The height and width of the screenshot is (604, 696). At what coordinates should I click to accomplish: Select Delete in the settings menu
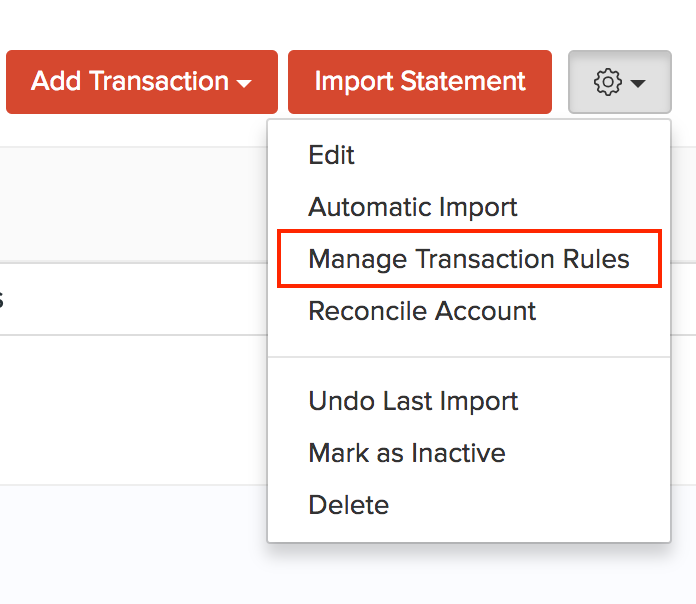pyautogui.click(x=348, y=505)
